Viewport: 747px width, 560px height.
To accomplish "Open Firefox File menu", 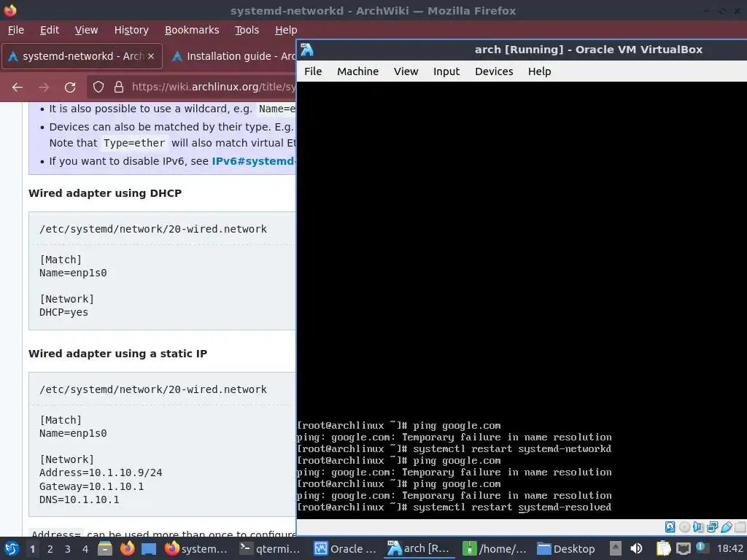I will click(x=16, y=30).
